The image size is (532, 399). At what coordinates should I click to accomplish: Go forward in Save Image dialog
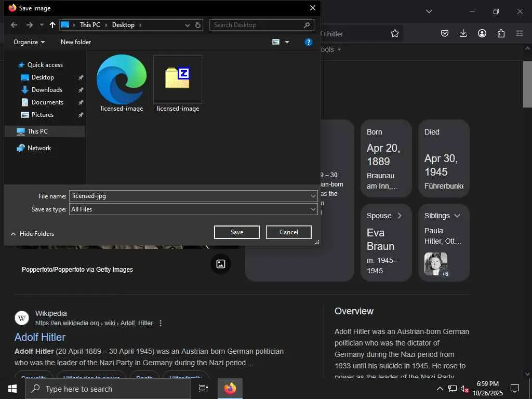click(30, 25)
